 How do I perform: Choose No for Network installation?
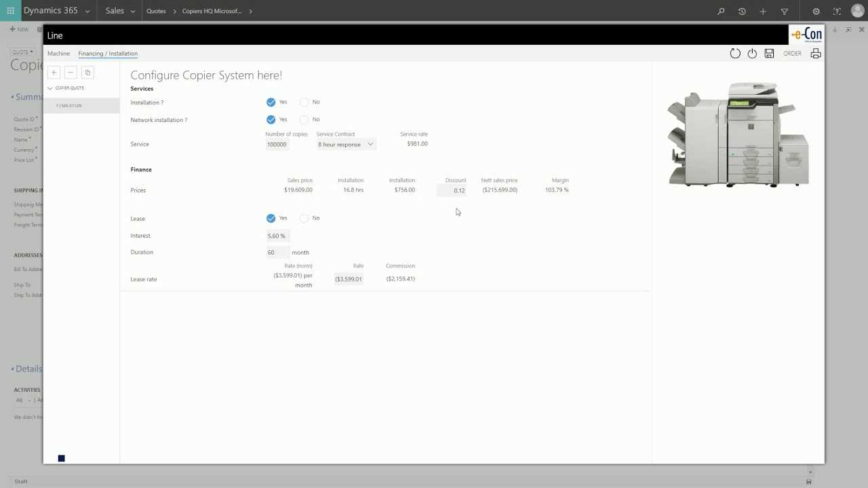point(304,119)
